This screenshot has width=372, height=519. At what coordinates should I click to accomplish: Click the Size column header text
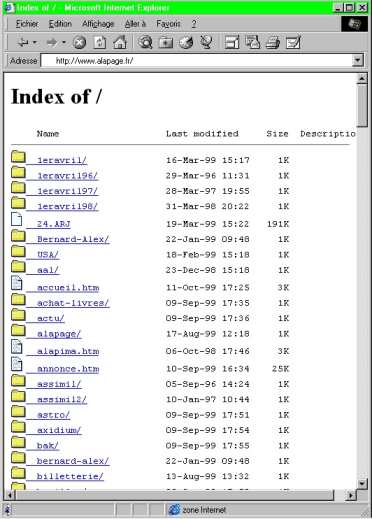(277, 134)
